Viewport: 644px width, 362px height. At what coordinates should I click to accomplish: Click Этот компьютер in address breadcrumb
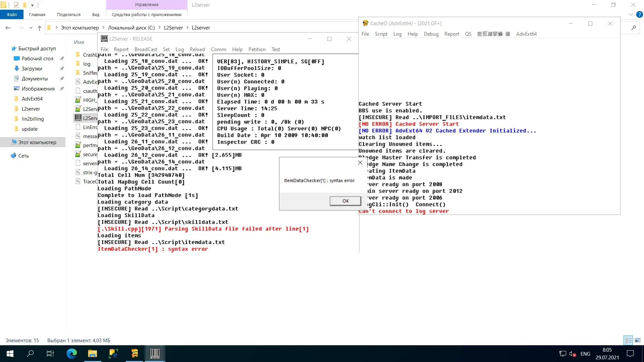pyautogui.click(x=80, y=28)
